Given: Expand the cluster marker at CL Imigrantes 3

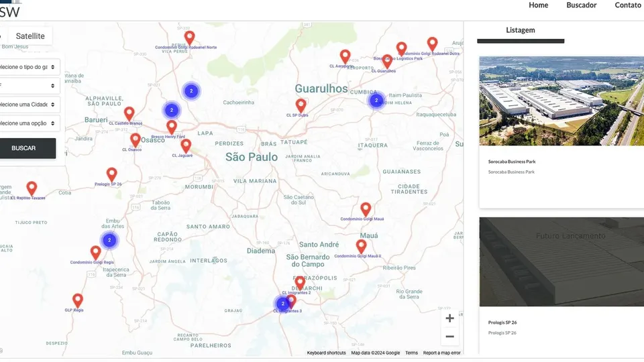Looking at the screenshot, I should (282, 304).
